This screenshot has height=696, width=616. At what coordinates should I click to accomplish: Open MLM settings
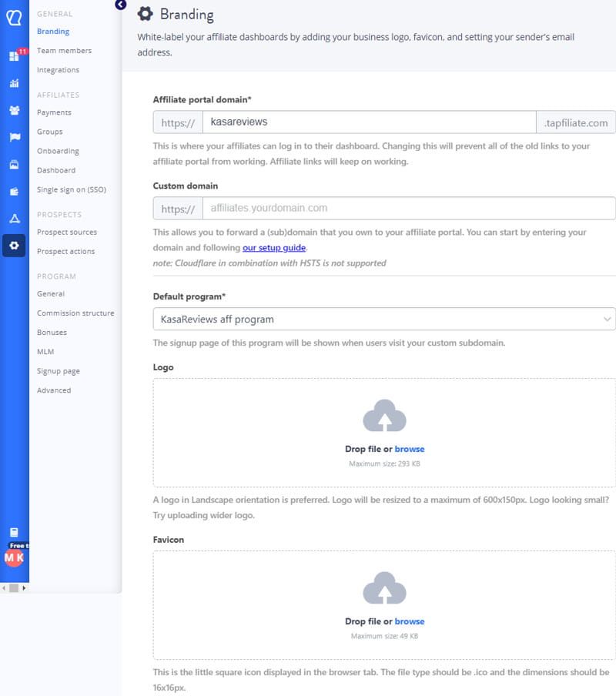tap(45, 352)
